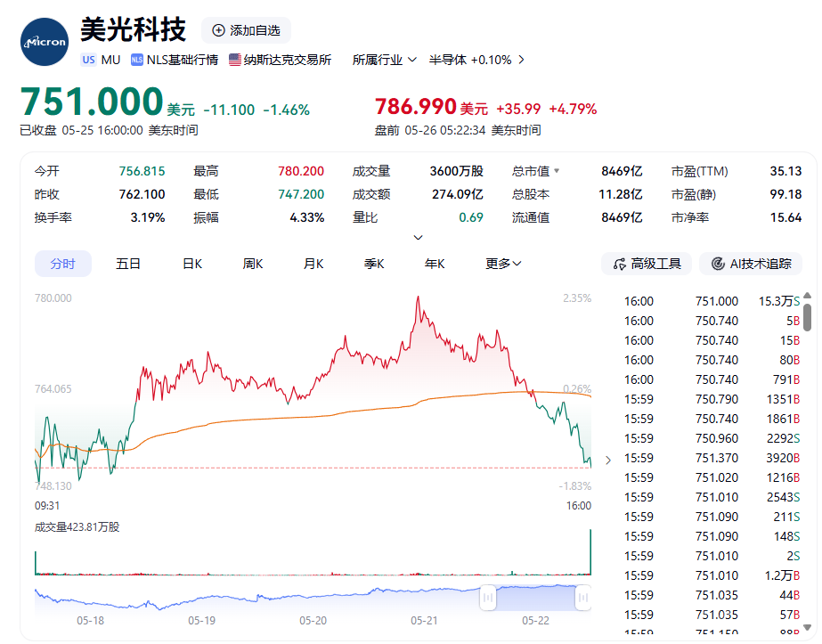Click the 纳斯达克交易所 exchange link
The width and height of the screenshot is (822, 644).
point(288,60)
